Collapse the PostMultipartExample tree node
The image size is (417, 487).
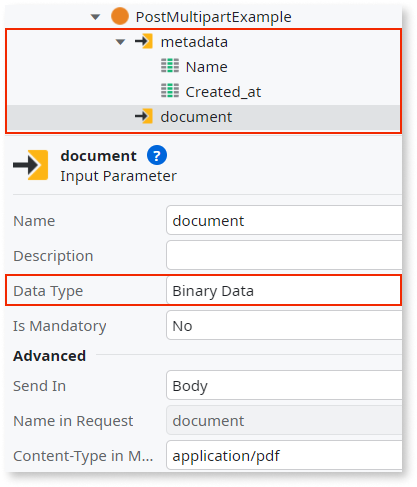pos(95,17)
